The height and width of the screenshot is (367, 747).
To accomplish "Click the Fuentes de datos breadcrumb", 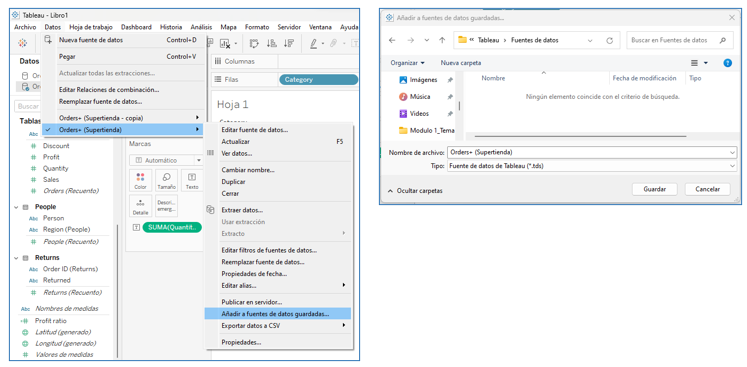I will click(x=535, y=41).
